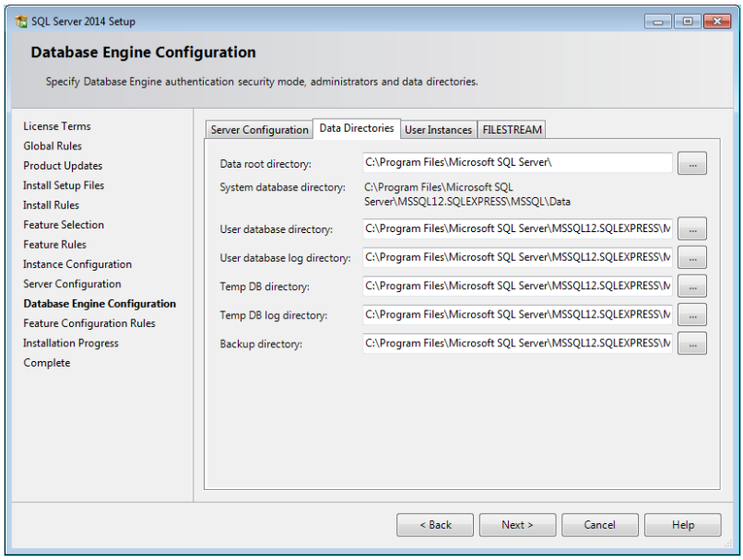This screenshot has width=743, height=560.
Task: View the Installation Progress step
Action: click(70, 343)
